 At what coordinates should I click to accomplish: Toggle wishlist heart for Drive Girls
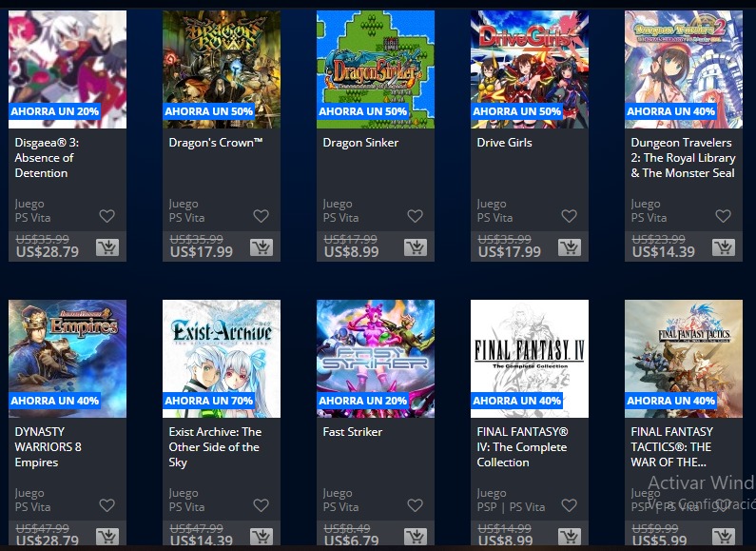click(570, 216)
